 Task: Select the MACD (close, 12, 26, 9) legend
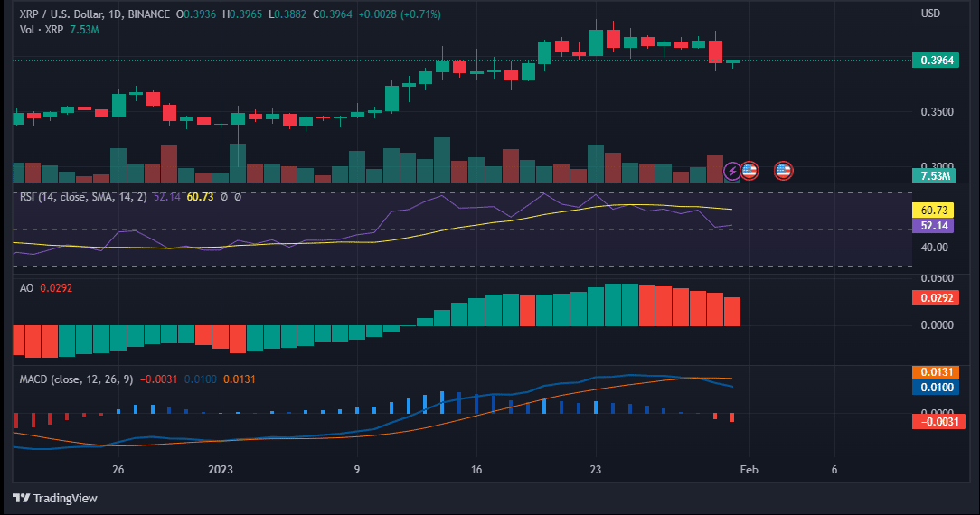(76, 379)
